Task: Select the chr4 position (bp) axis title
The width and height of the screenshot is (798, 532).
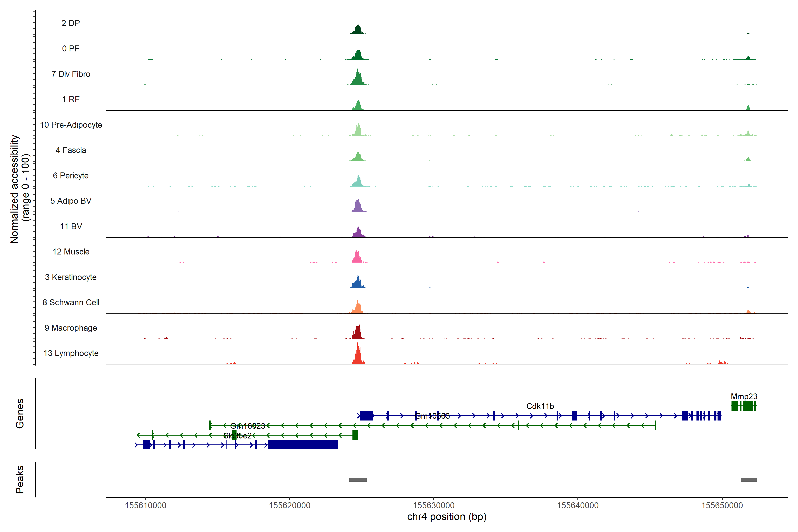Action: click(446, 517)
